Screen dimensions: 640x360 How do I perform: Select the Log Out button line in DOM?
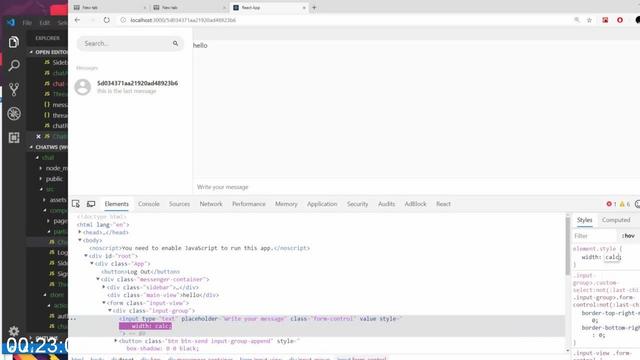tap(140, 271)
